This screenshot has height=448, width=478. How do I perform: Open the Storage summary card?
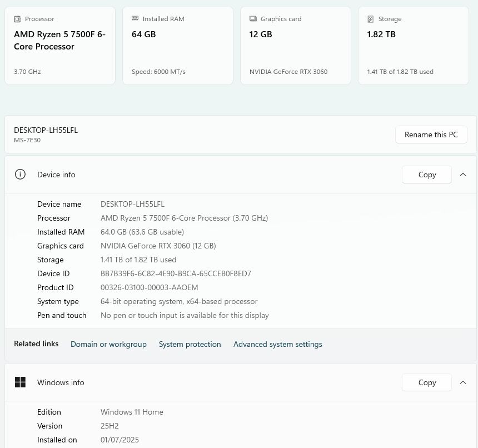click(414, 46)
